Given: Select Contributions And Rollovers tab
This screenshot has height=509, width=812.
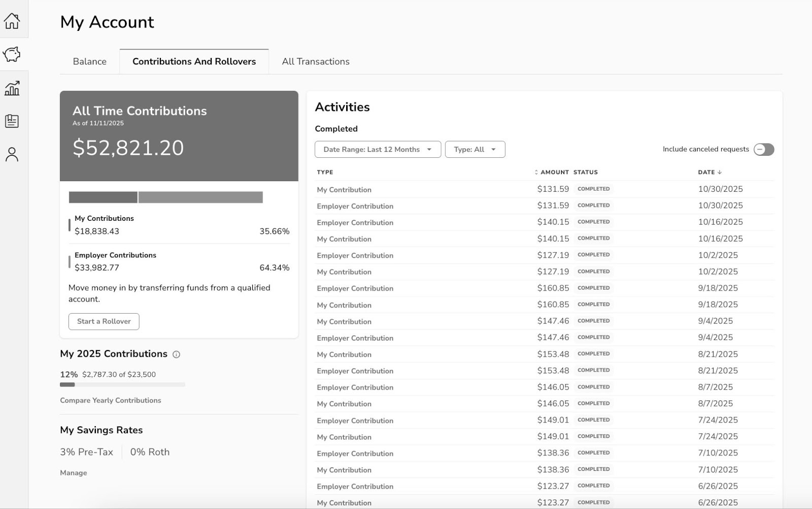Looking at the screenshot, I should (x=194, y=61).
